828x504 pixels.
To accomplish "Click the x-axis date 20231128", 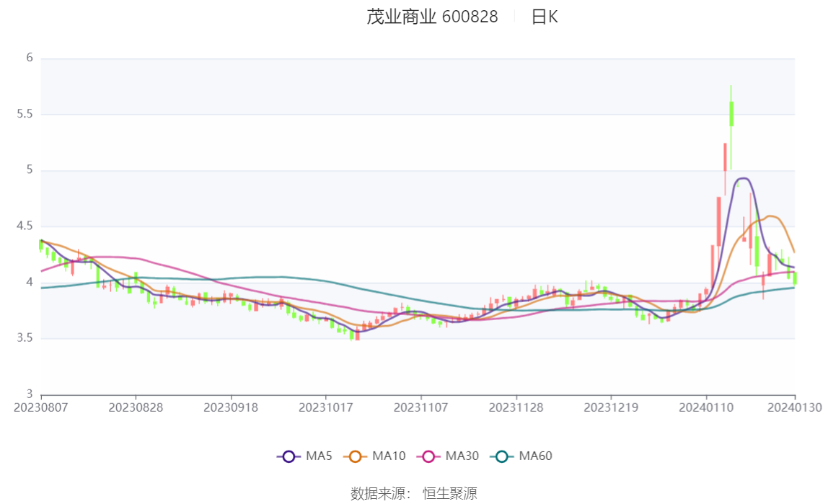I will [516, 407].
